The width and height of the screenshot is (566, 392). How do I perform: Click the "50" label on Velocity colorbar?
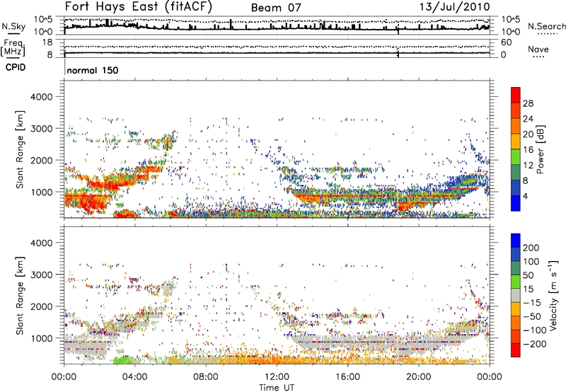coord(528,275)
